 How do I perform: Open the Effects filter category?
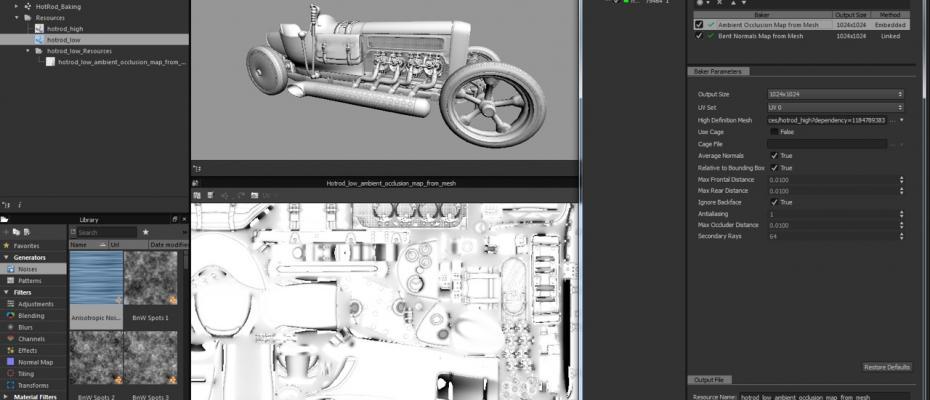pos(11,350)
